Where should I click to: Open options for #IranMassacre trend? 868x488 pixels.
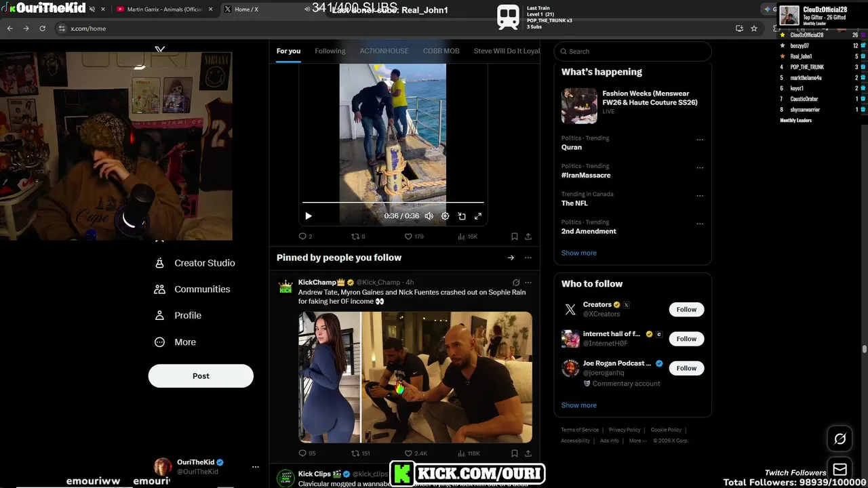700,168
